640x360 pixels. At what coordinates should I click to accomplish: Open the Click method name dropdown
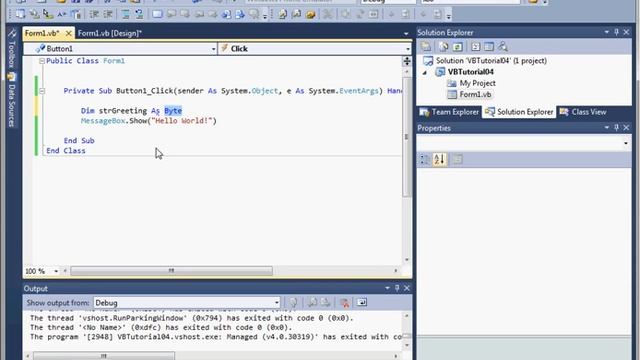407,49
